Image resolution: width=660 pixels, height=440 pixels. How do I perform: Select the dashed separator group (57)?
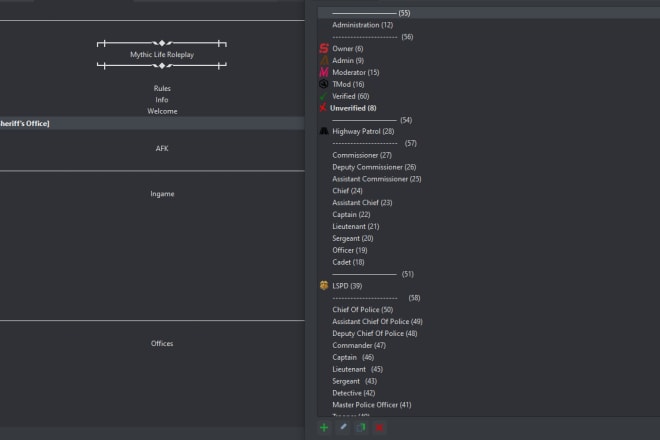pos(375,143)
